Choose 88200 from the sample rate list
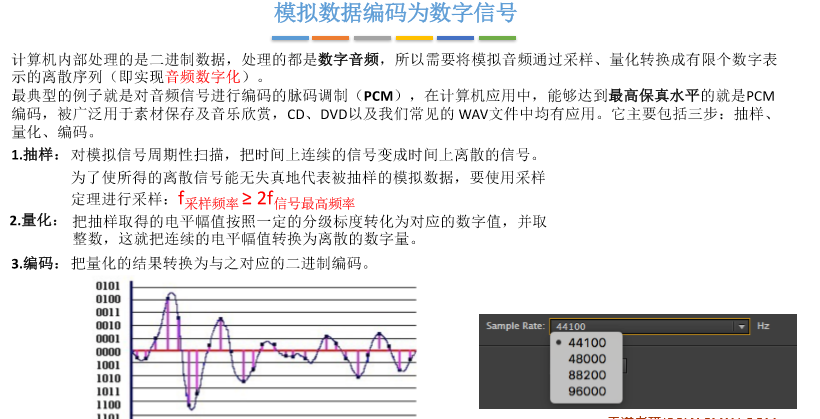This screenshot has width=820, height=419. tap(587, 376)
